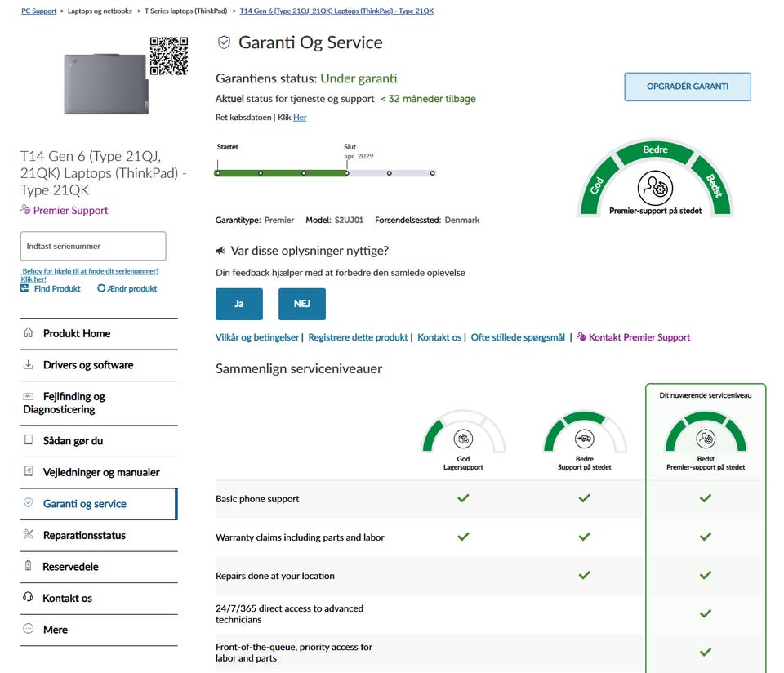Go to Fejlfinding og Diagnosticering
The width and height of the screenshot is (784, 673).
(x=99, y=403)
